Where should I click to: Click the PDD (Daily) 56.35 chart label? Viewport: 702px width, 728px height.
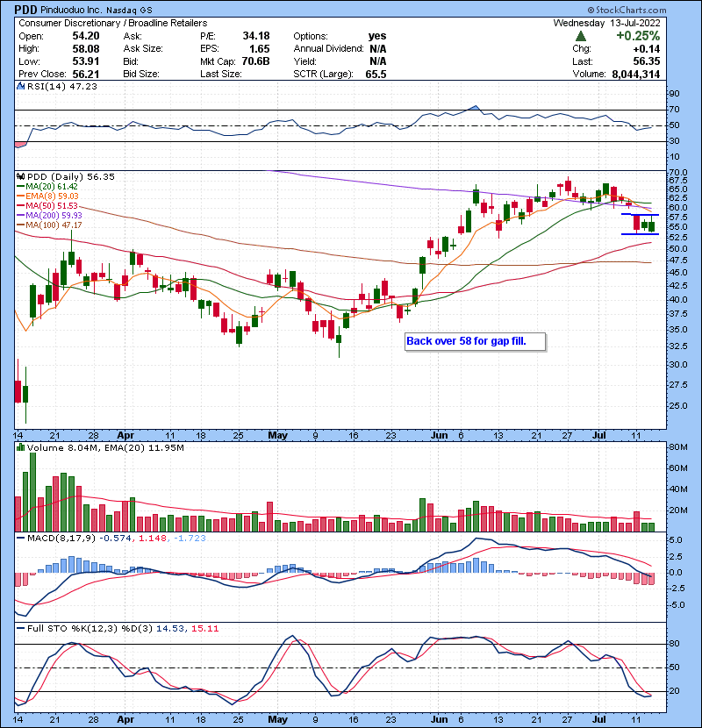70,176
